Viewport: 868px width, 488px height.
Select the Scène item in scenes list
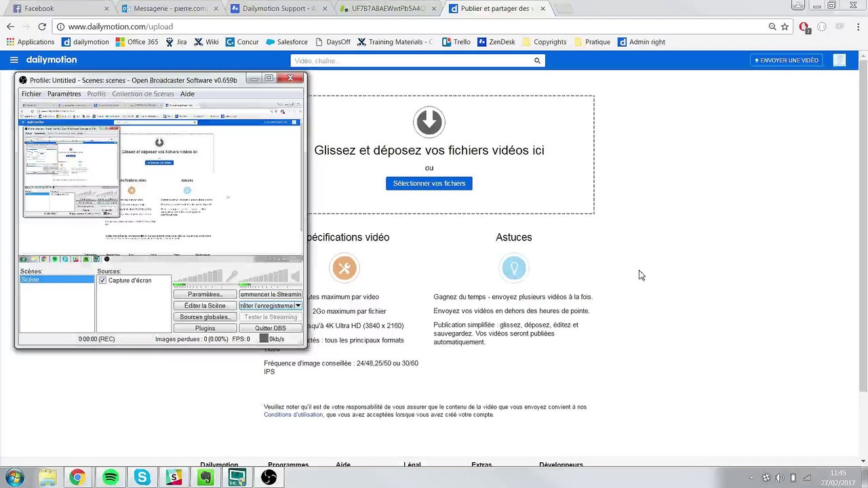click(57, 280)
